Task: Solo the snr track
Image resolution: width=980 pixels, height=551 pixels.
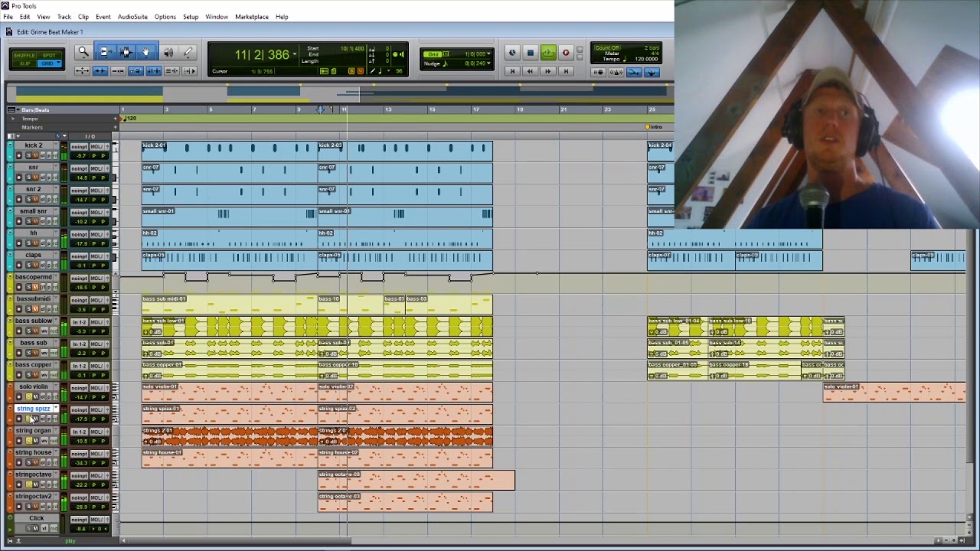Action: tap(28, 178)
